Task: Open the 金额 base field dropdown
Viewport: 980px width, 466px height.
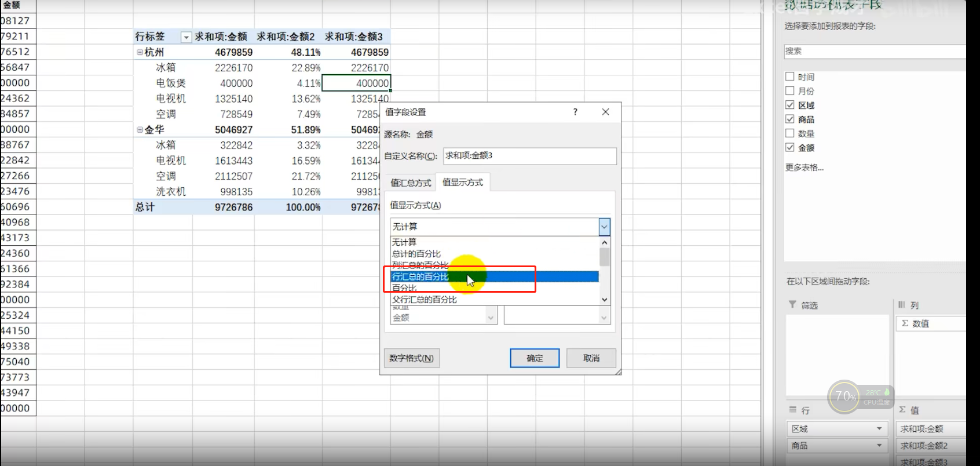Action: click(491, 318)
